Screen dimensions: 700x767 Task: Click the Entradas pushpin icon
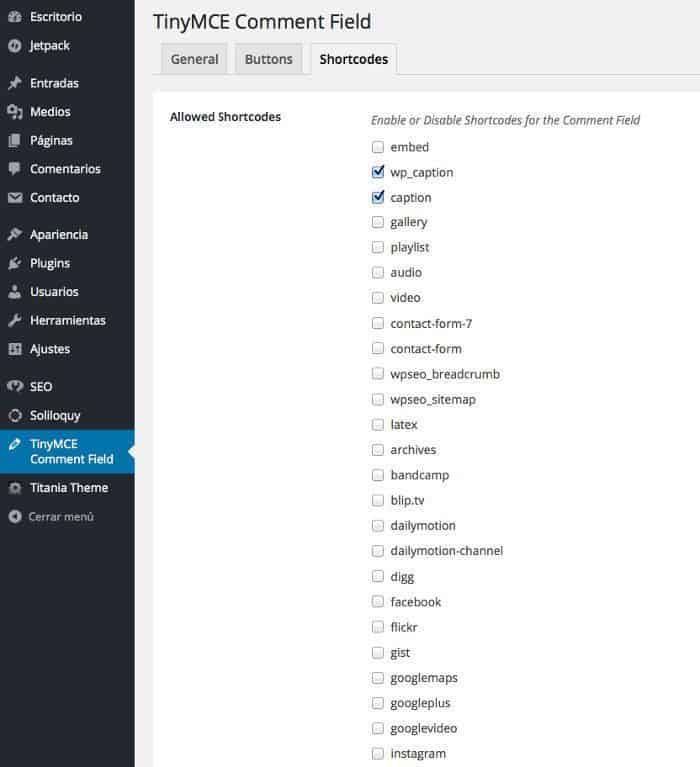point(15,83)
